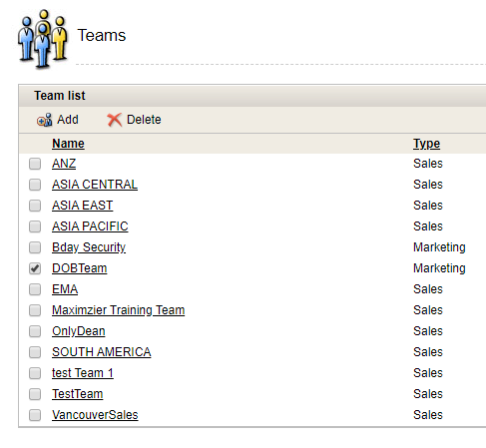Sort teams by Type column header
486x448 pixels.
[426, 144]
